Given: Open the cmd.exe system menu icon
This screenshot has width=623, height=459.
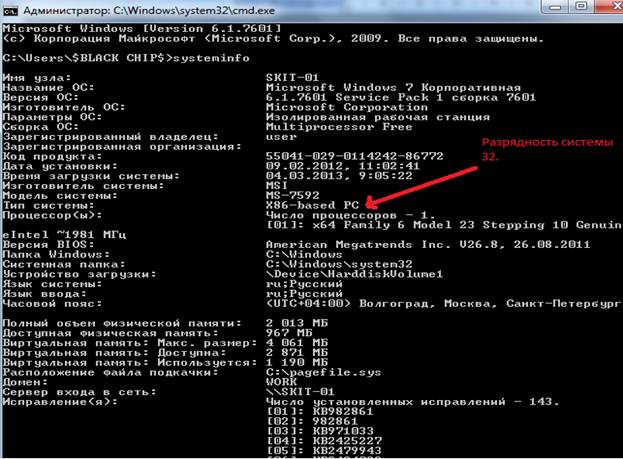Looking at the screenshot, I should click(10, 11).
